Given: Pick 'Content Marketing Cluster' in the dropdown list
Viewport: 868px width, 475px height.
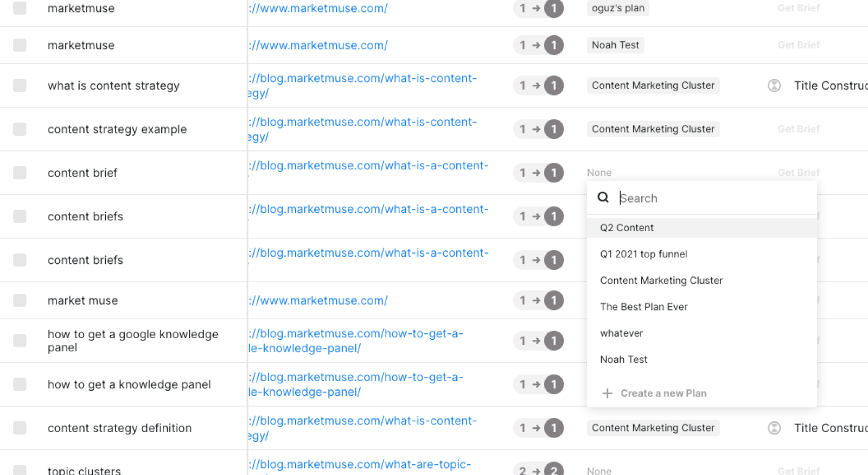Looking at the screenshot, I should [702, 280].
